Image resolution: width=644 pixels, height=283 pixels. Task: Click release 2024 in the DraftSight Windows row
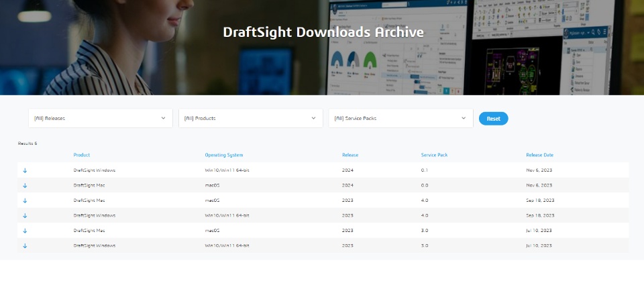[x=347, y=170]
